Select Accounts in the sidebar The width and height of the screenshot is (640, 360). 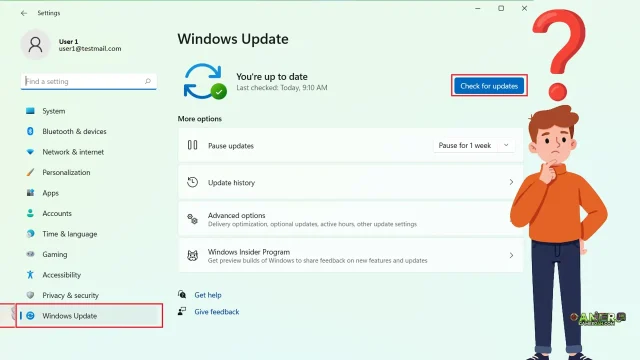tap(57, 213)
